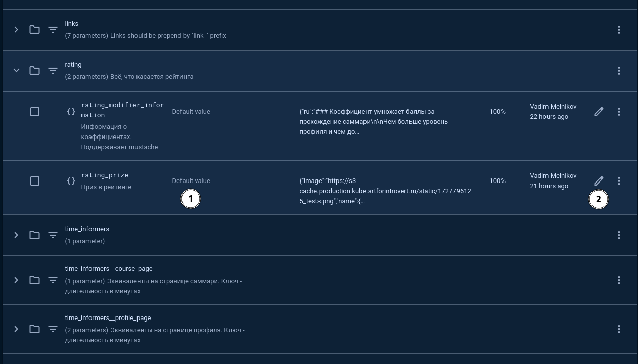Collapse the rating group
This screenshot has width=638, height=364.
(16, 71)
